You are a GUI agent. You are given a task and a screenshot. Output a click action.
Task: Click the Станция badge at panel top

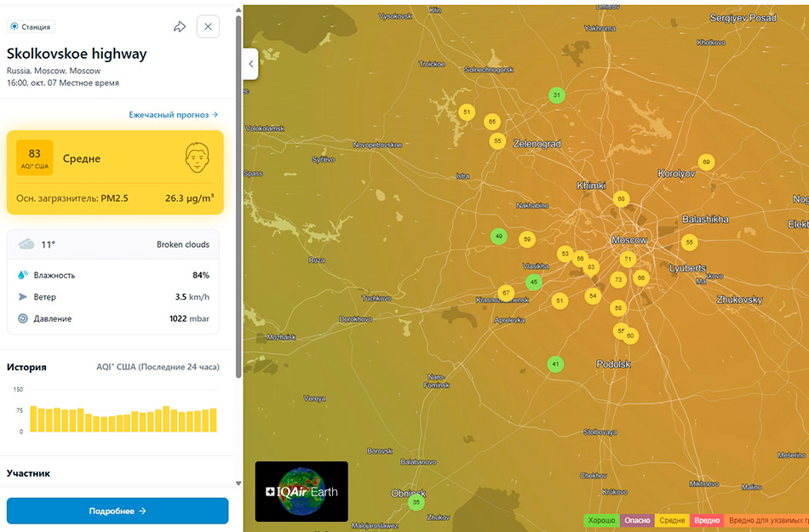pyautogui.click(x=32, y=27)
